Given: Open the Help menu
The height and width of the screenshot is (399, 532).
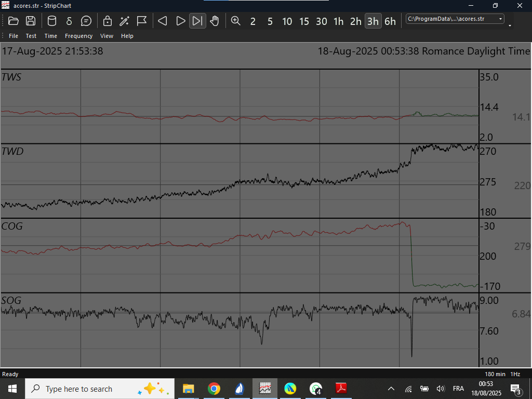Looking at the screenshot, I should tap(127, 36).
